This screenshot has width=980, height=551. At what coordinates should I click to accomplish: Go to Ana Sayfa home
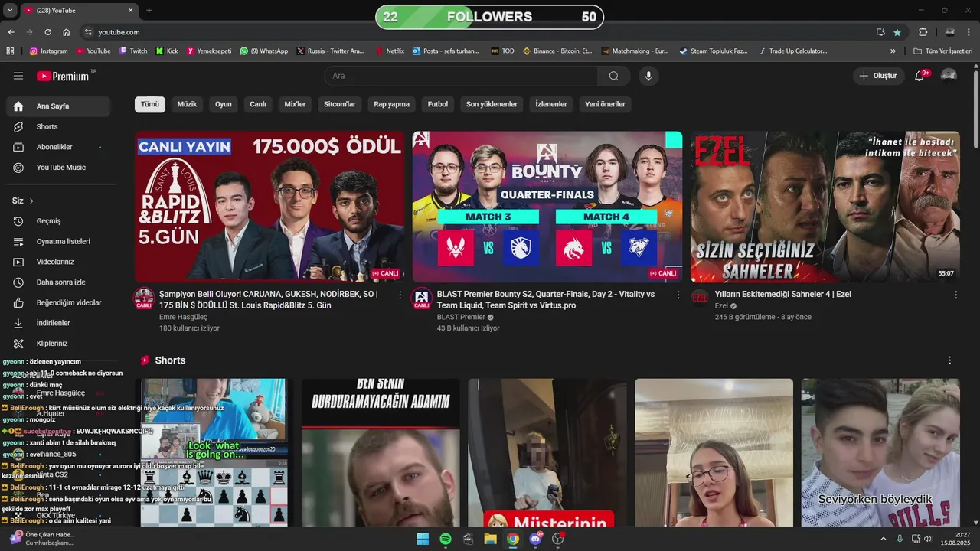point(58,106)
